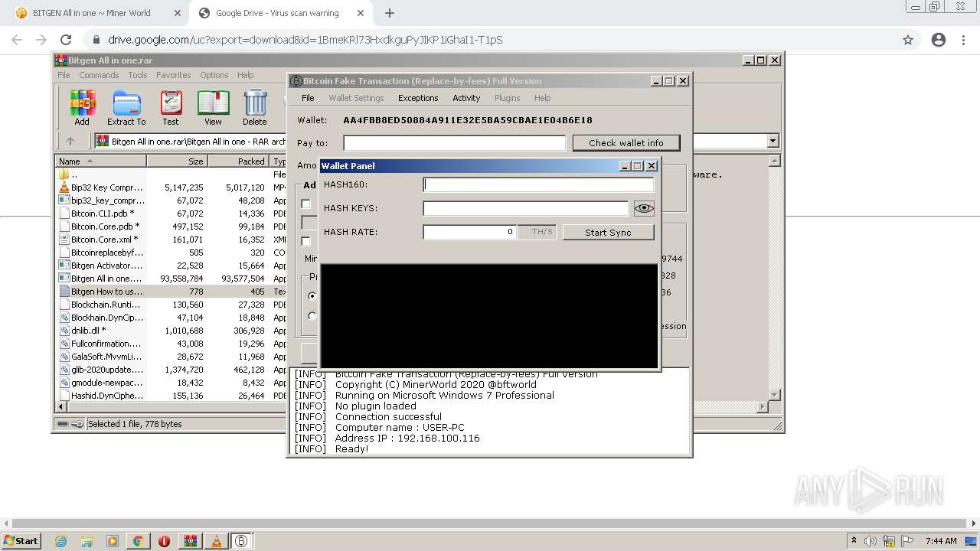Open the Opera icon in the taskbar

point(164,541)
